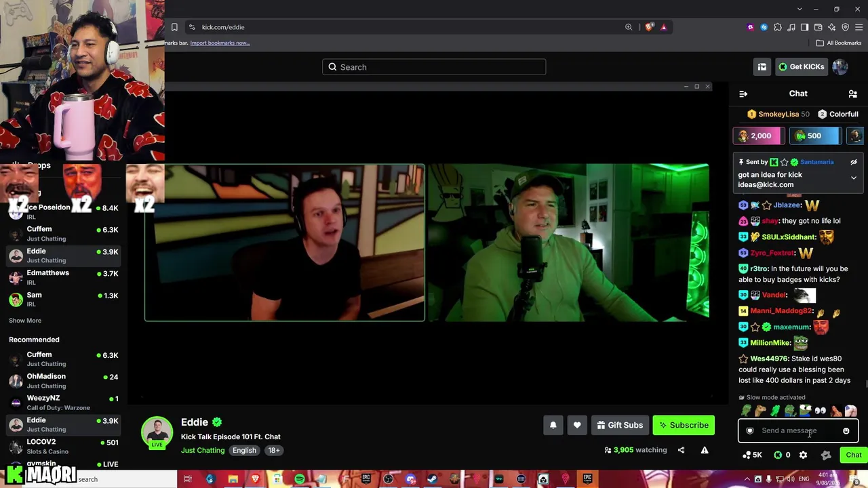The image size is (868, 488).
Task: Click the English language tag
Action: pyautogui.click(x=244, y=450)
